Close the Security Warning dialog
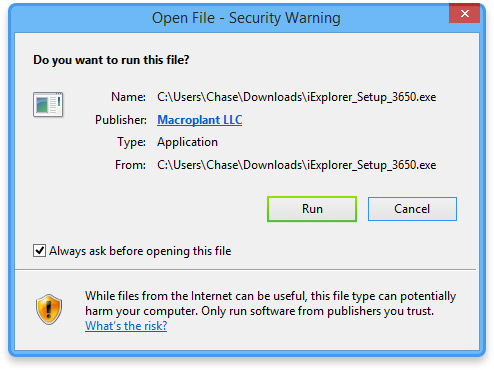Viewport: 494px width, 370px height. [464, 13]
